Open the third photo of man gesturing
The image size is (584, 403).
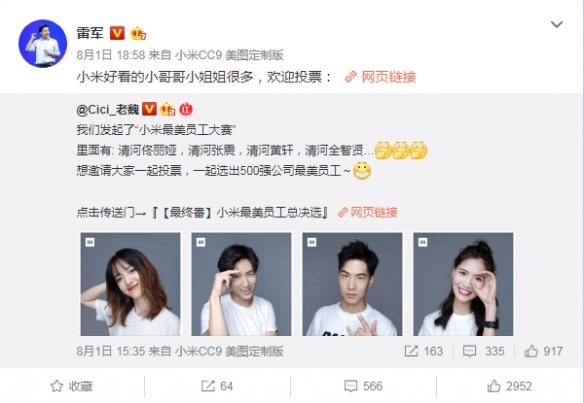click(352, 284)
